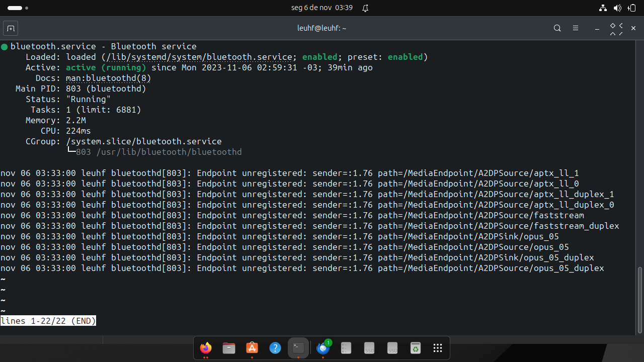Image resolution: width=644 pixels, height=362 pixels.
Task: Open the terminal search tool
Action: 557,28
